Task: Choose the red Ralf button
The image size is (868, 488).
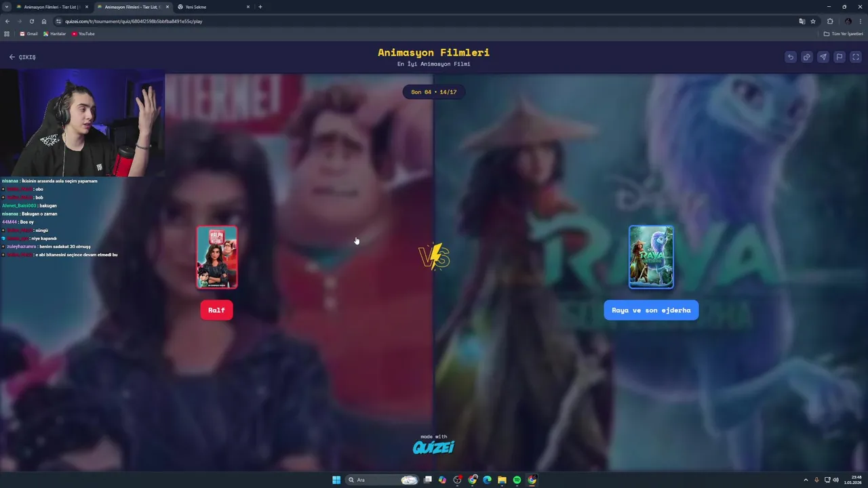Action: click(216, 310)
